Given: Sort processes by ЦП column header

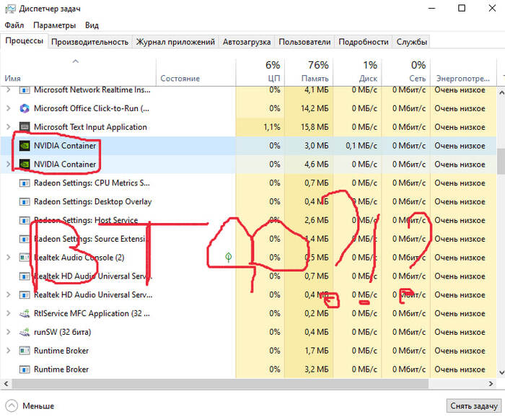Looking at the screenshot, I should [260, 72].
